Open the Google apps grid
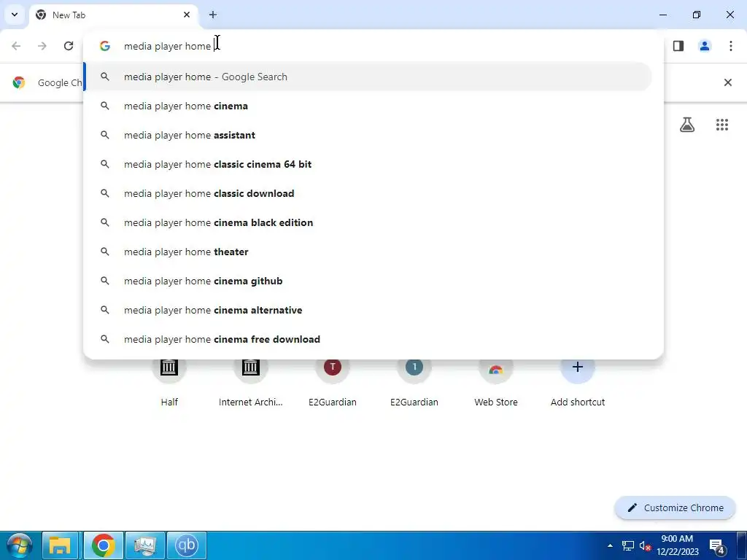Image resolution: width=747 pixels, height=560 pixels. (x=722, y=125)
